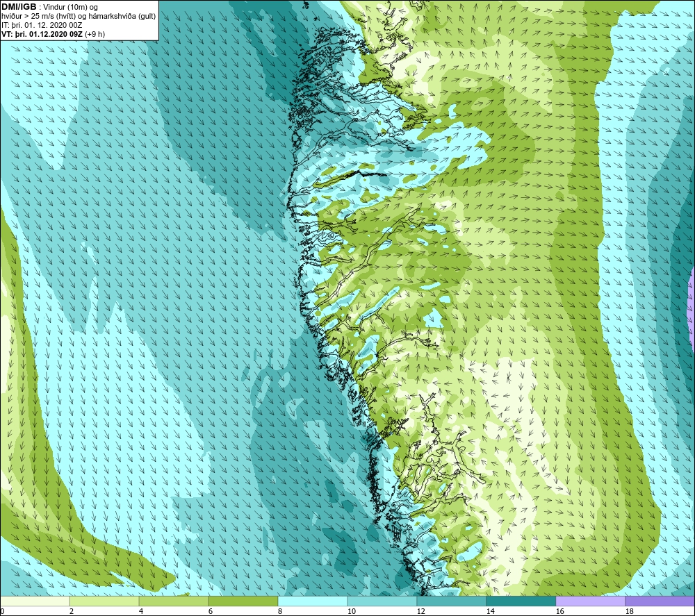Click the 'VT: þri. 01.12.2020 09Z' line
Viewport: 695px width, 616px height.
[x=42, y=34]
